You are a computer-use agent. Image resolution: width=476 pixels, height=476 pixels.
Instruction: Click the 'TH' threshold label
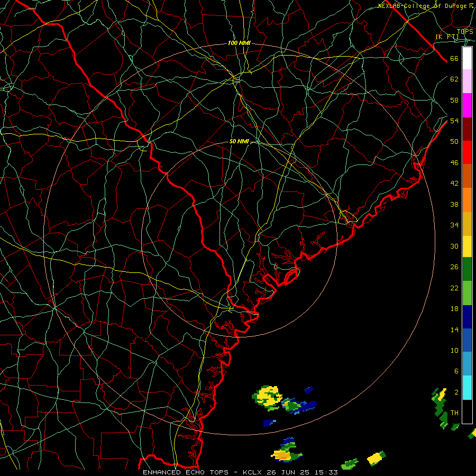454,413
